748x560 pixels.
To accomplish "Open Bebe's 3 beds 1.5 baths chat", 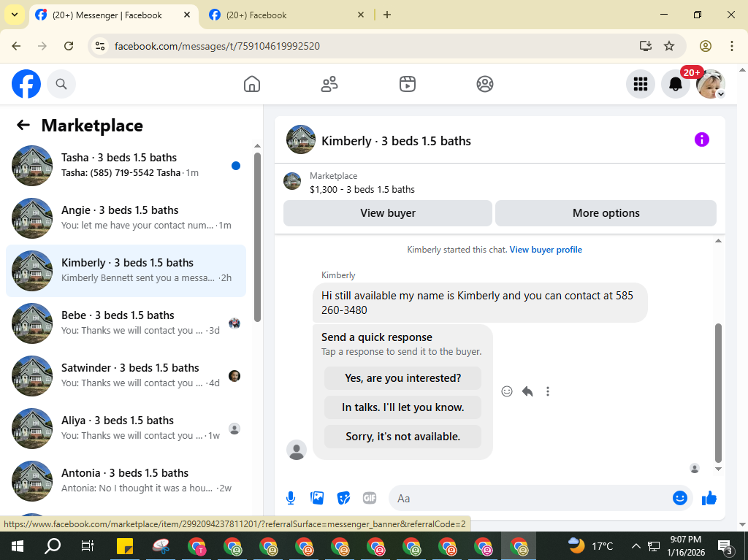I will 126,323.
